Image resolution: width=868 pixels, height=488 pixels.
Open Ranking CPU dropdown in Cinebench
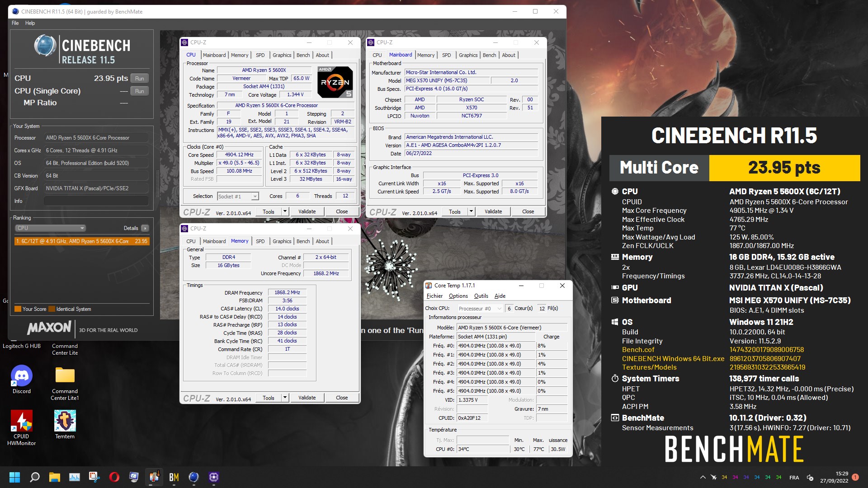click(50, 228)
